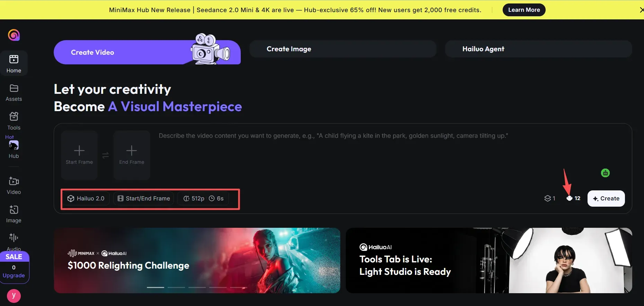644x306 pixels.
Task: Open Video section in sidebar
Action: [x=14, y=186]
